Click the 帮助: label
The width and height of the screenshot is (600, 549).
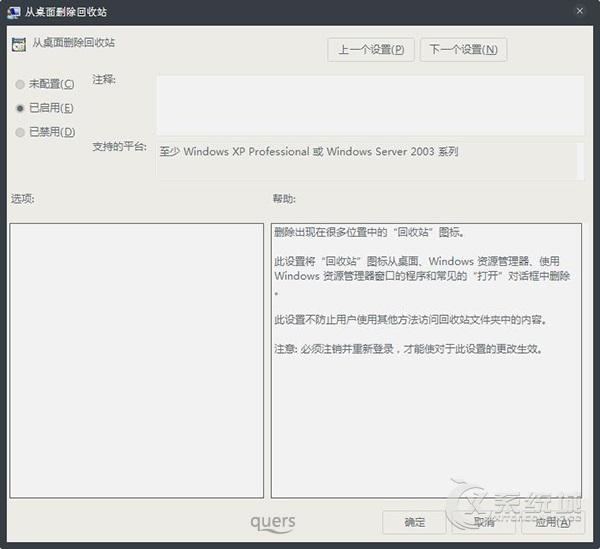(x=284, y=199)
